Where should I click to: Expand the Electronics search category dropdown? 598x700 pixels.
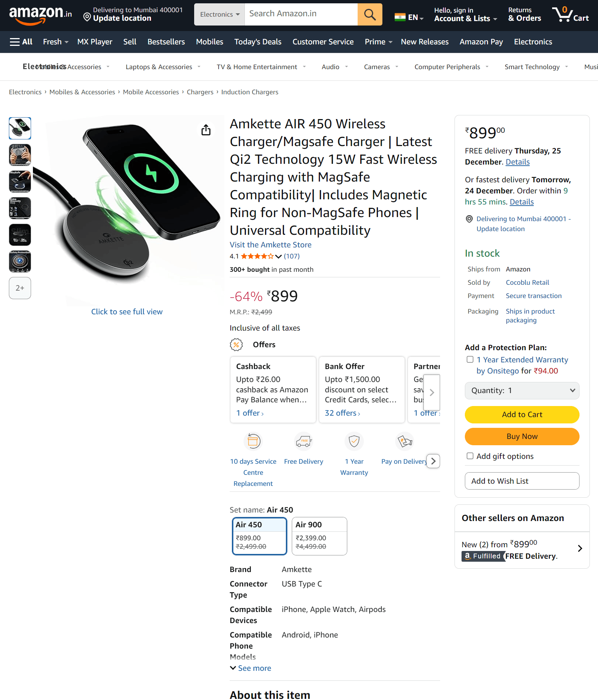point(219,14)
